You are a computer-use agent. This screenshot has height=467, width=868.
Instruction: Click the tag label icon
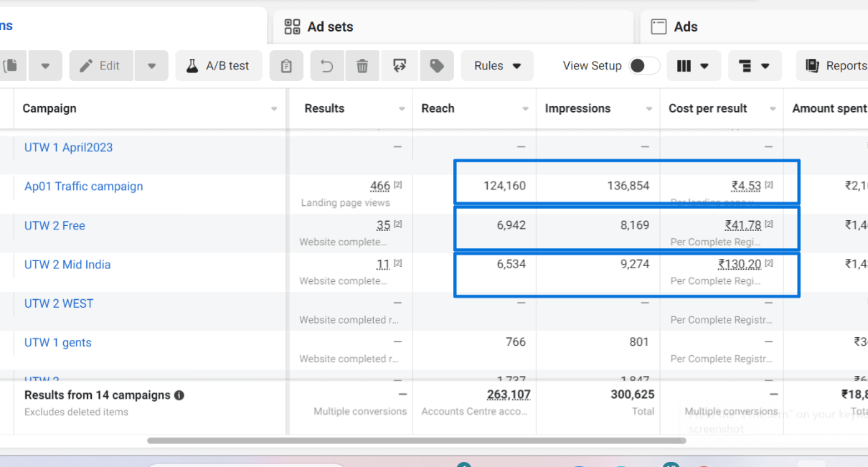click(x=436, y=66)
